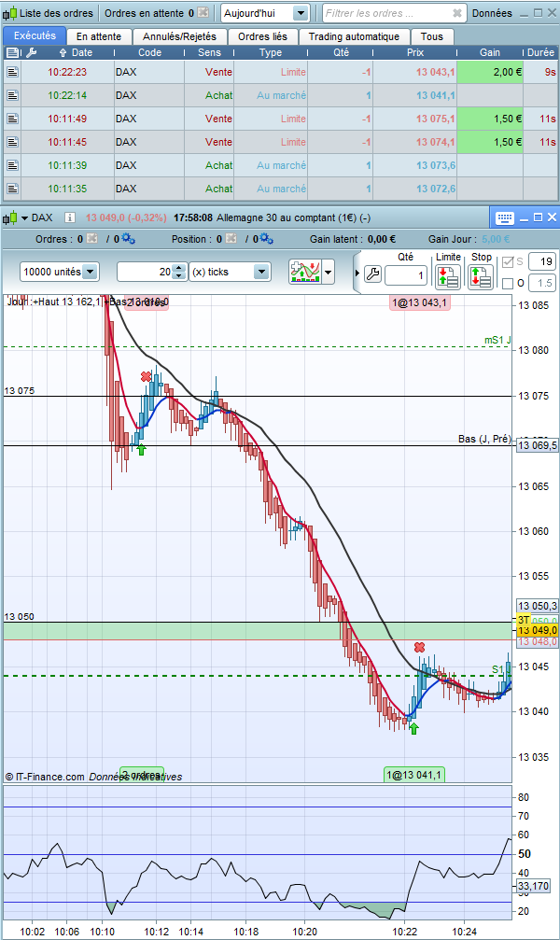Select the 2,00 € gain cell
The image size is (560, 940).
[490, 72]
